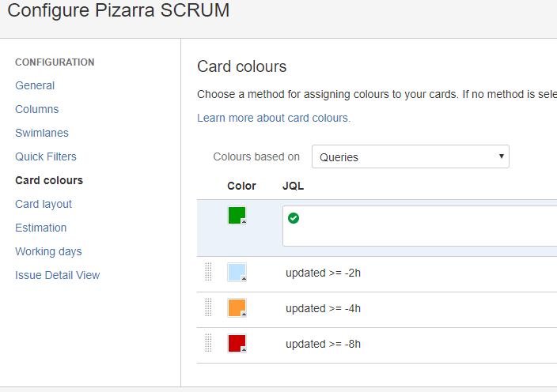
Task: Click the green JQL valid checkmark icon
Action: pos(294,218)
